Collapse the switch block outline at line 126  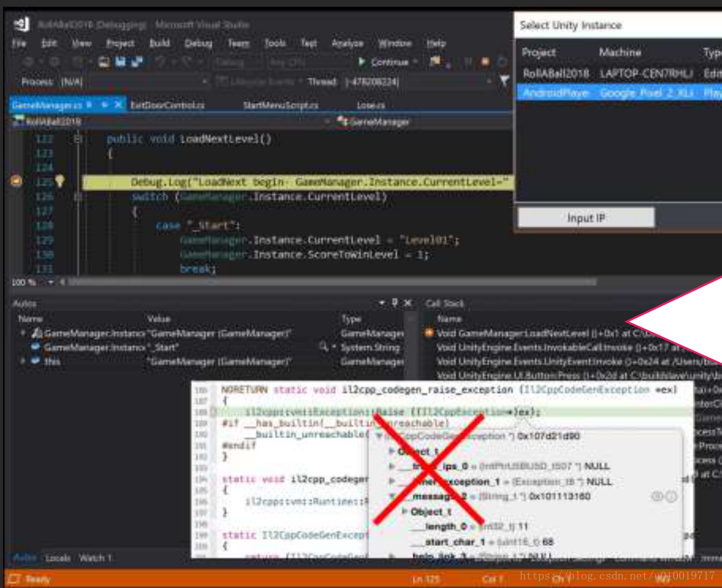(78, 197)
